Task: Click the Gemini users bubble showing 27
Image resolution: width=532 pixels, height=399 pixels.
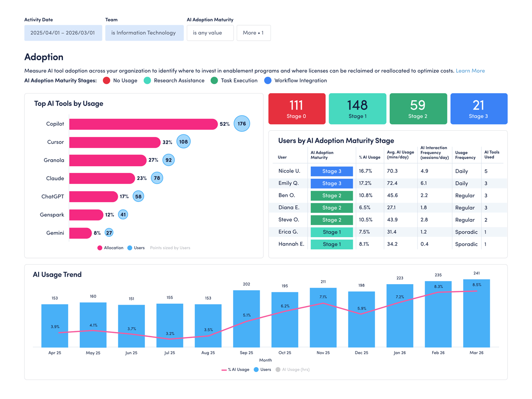Action: (109, 233)
